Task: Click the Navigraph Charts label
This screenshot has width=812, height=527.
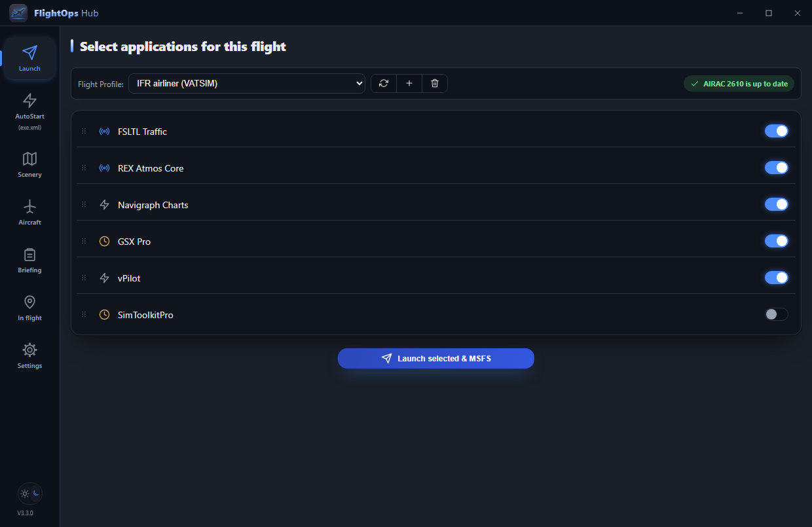Action: [153, 205]
